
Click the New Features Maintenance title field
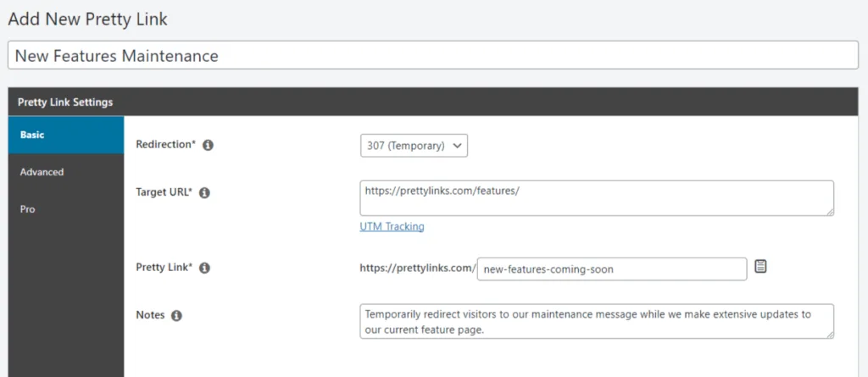[432, 56]
